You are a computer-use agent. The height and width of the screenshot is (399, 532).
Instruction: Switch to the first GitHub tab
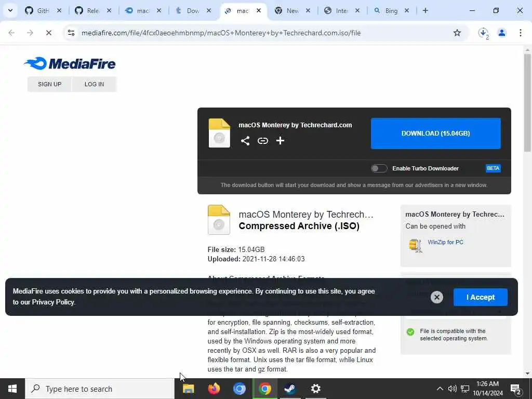click(43, 10)
